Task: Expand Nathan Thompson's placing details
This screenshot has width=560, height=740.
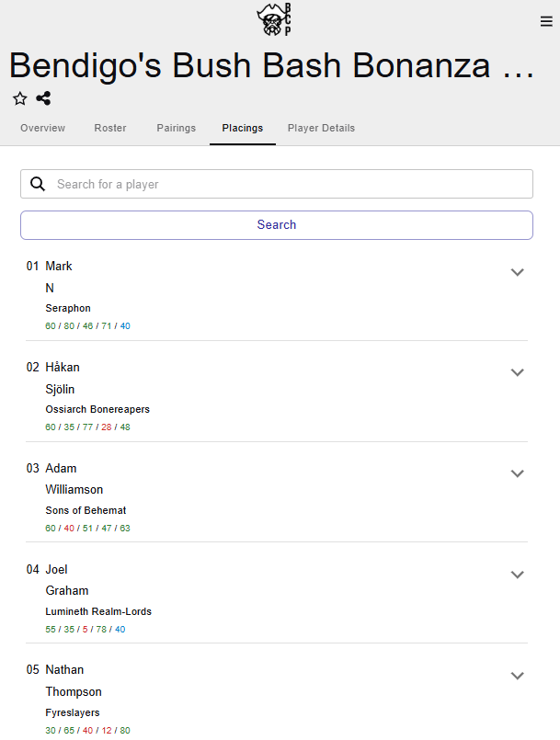Action: [x=517, y=676]
